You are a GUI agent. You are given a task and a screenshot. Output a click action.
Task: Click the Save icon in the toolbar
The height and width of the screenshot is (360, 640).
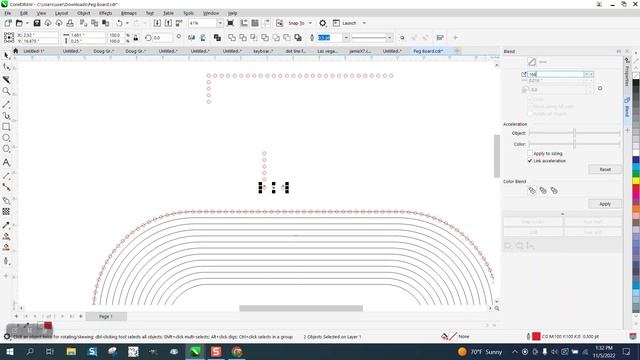click(37, 23)
